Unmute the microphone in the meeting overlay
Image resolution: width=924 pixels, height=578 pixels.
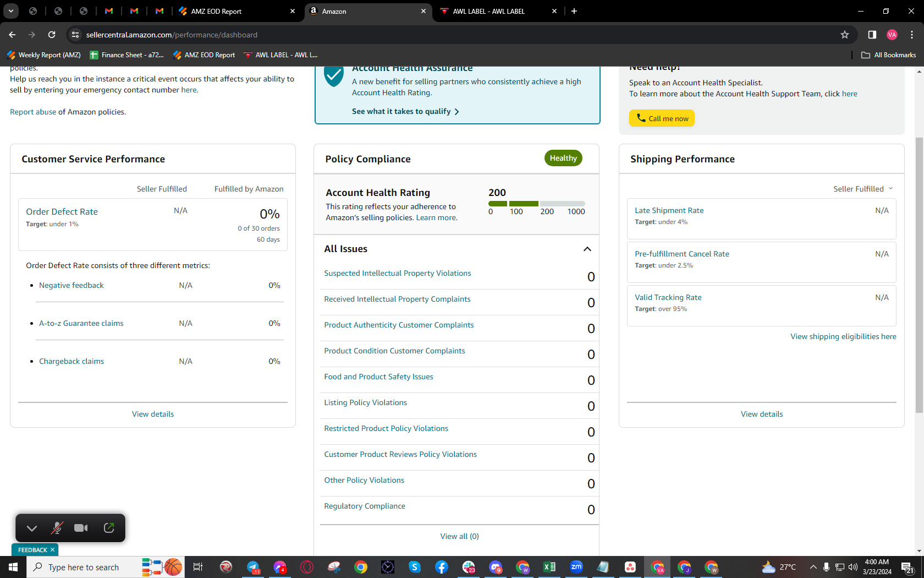[x=57, y=528]
